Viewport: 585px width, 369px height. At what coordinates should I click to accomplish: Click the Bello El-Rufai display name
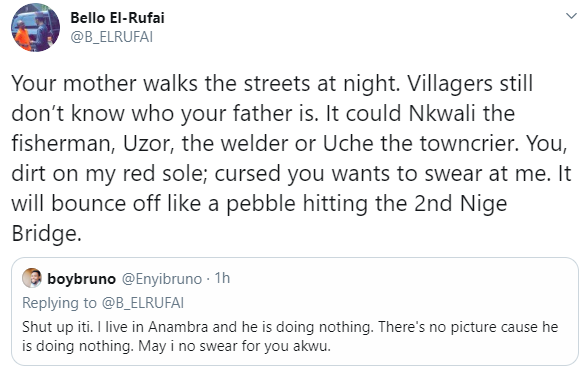coord(117,18)
